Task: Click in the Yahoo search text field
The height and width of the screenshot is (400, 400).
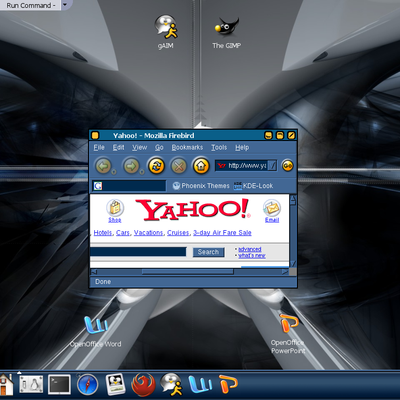Action: click(138, 252)
